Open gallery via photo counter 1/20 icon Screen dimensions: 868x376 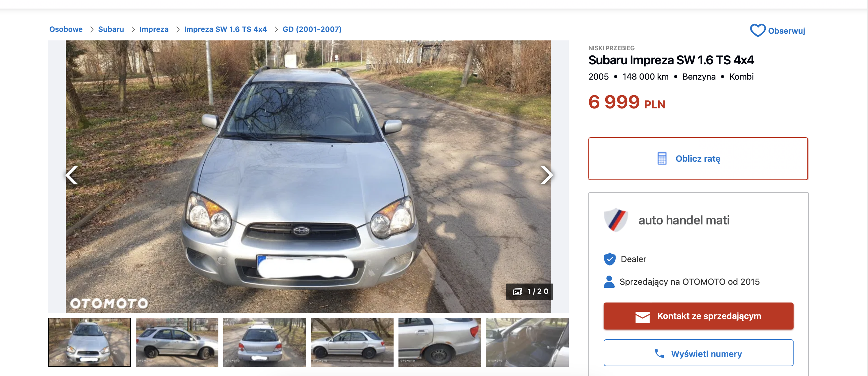tap(517, 292)
